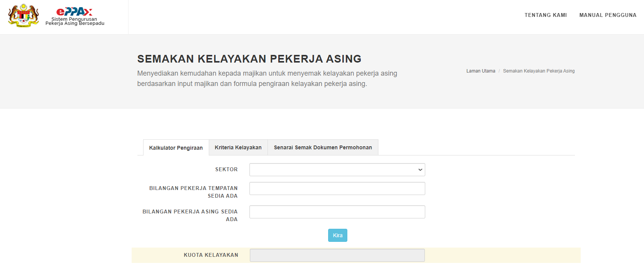Click the ePPAx logo
Screen dimensions: 644x271
tap(74, 17)
